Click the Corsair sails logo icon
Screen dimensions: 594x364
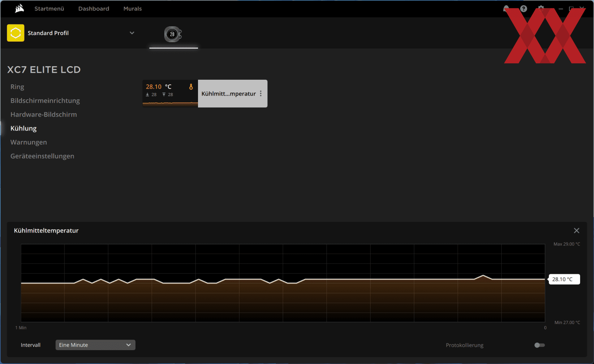tap(19, 8)
